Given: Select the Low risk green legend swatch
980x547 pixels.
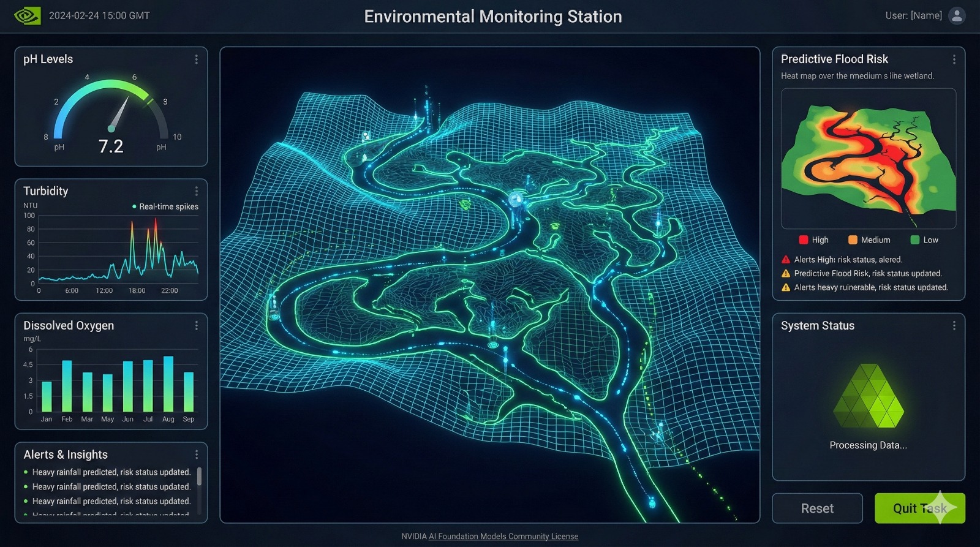Looking at the screenshot, I should pos(915,240).
